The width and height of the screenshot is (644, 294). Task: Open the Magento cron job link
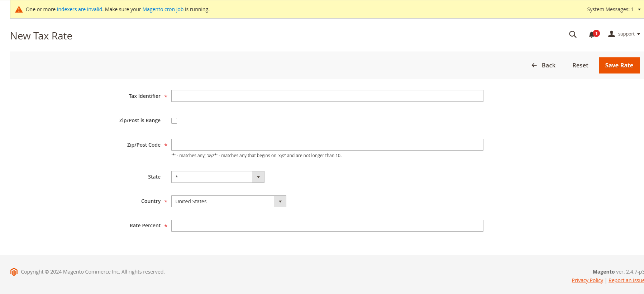[x=163, y=9]
